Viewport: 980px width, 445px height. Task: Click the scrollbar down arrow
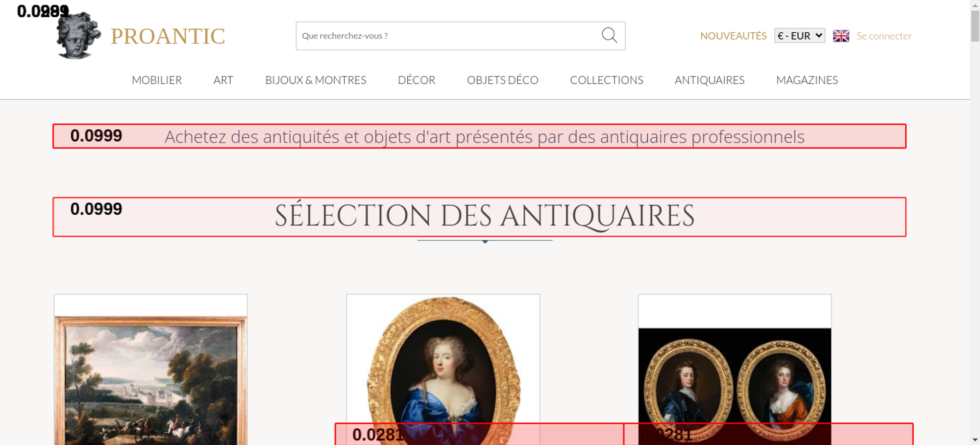click(975, 440)
